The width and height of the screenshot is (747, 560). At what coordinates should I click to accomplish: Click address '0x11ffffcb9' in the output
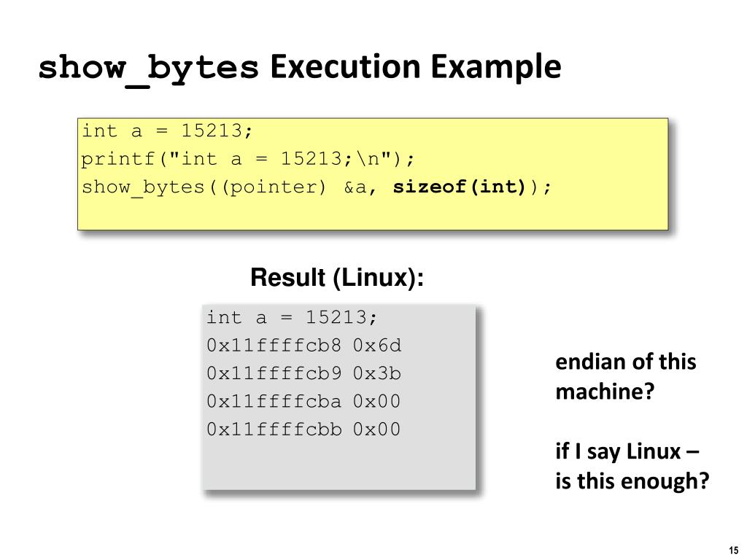point(274,373)
